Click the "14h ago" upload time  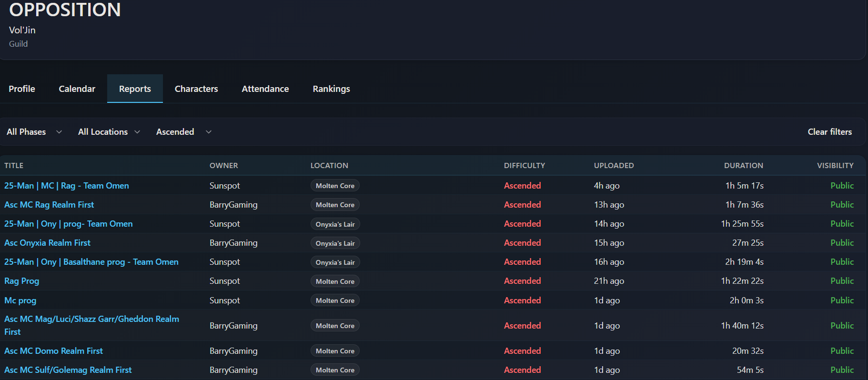point(609,224)
